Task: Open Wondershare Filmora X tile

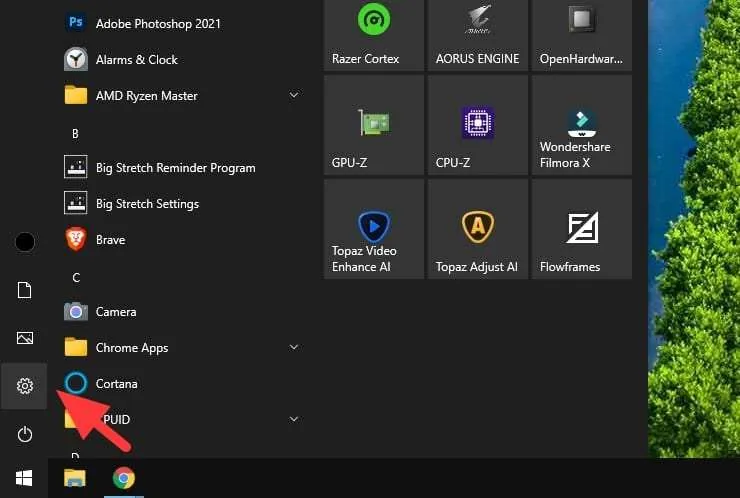Action: [x=581, y=125]
